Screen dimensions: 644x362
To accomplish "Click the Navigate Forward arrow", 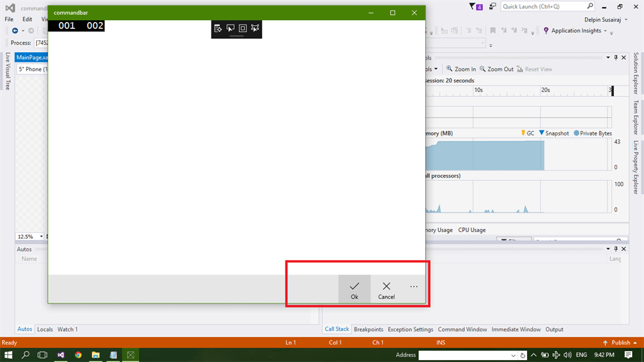I will coord(31,30).
